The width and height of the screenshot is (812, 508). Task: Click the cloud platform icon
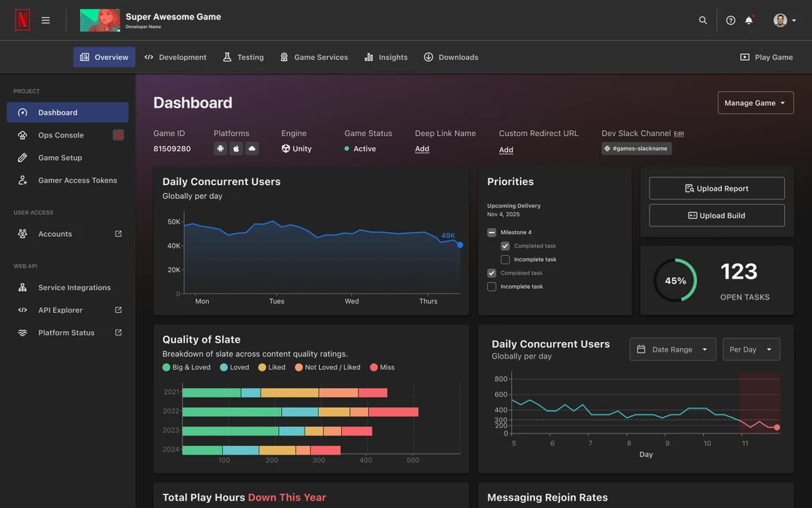click(252, 149)
